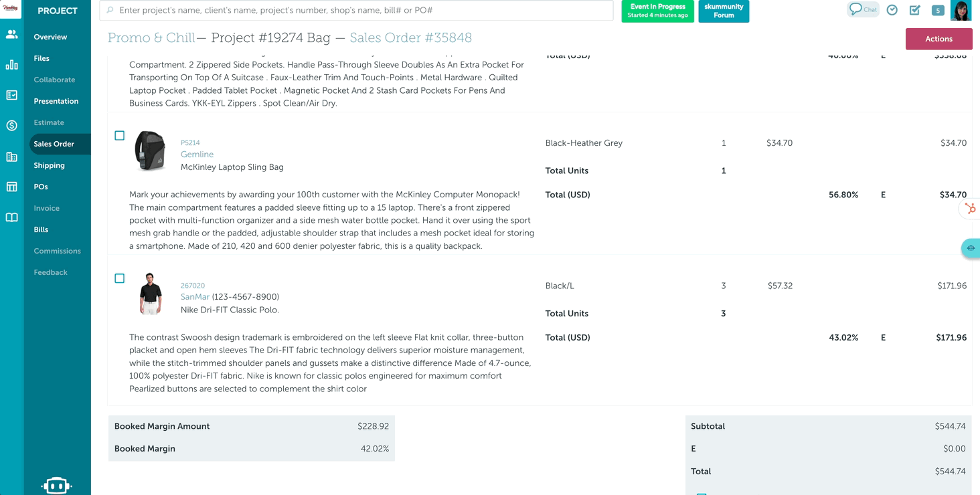The image size is (980, 495).
Task: Click the clock checkmark reminders icon
Action: pos(892,10)
